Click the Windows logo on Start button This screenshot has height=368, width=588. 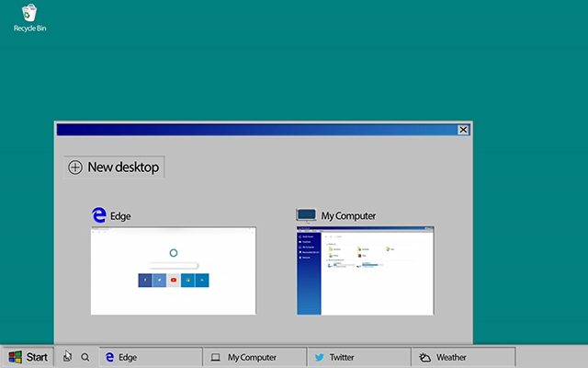tap(16, 357)
